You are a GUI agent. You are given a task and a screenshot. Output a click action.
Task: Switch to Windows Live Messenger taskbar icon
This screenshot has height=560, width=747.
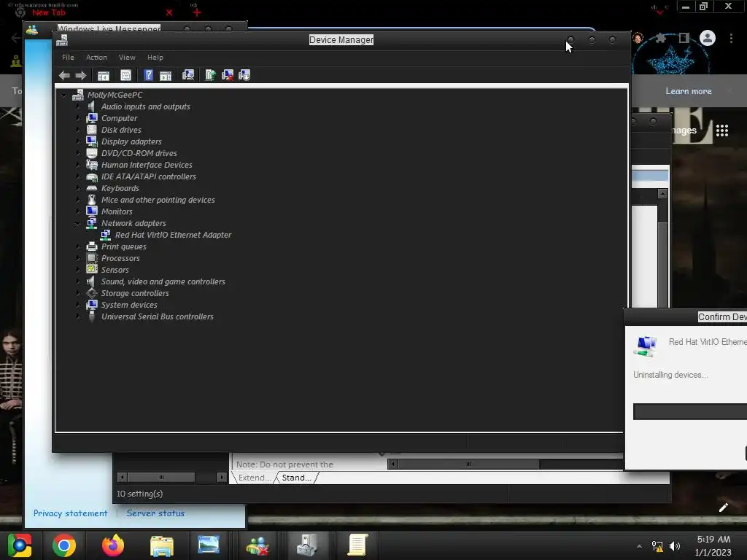click(258, 545)
